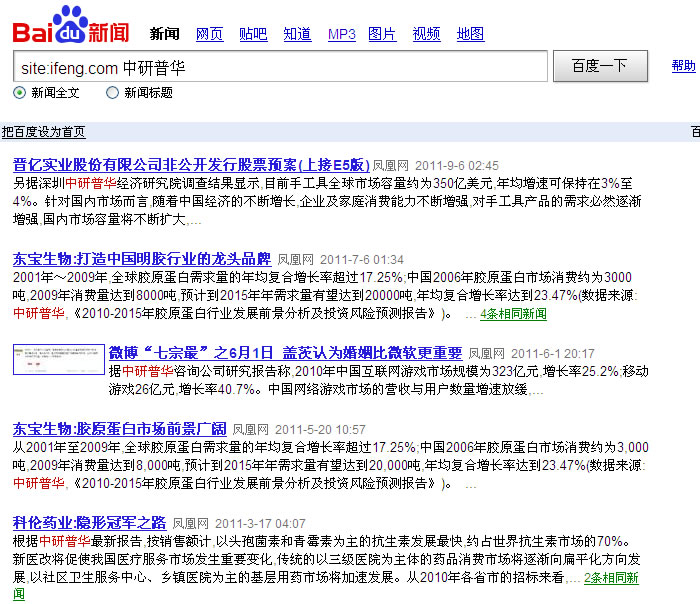Expand the 4条相同新闻 link
700x604 pixels.
(x=513, y=314)
